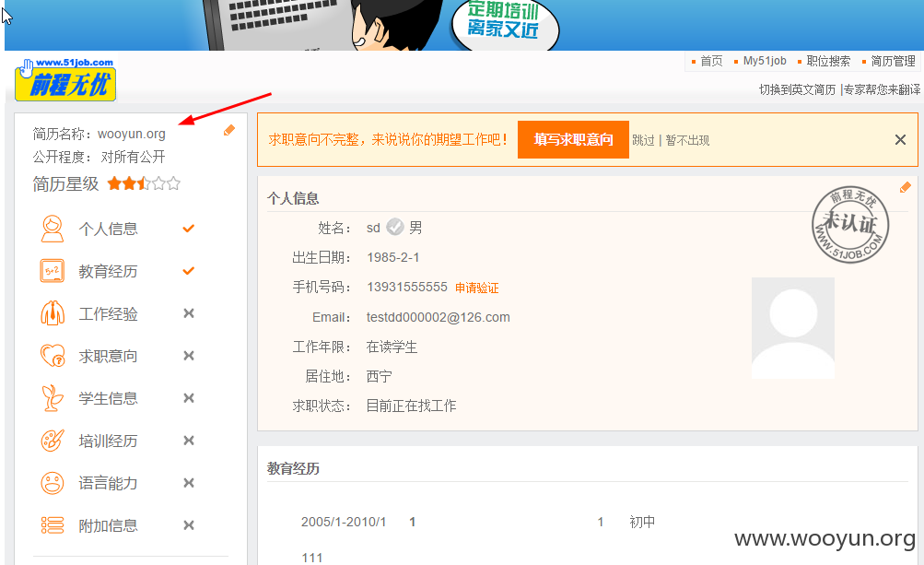The height and width of the screenshot is (565, 924).
Task: Edit resume name with pencil icon
Action: 229,130
